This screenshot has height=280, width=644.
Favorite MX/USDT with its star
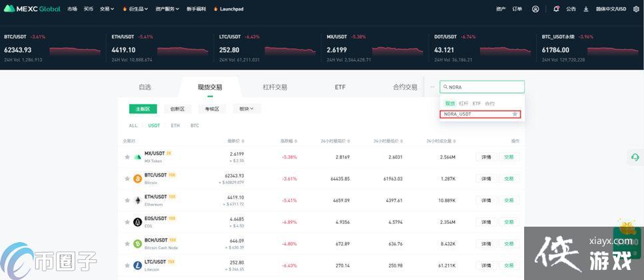(x=127, y=157)
